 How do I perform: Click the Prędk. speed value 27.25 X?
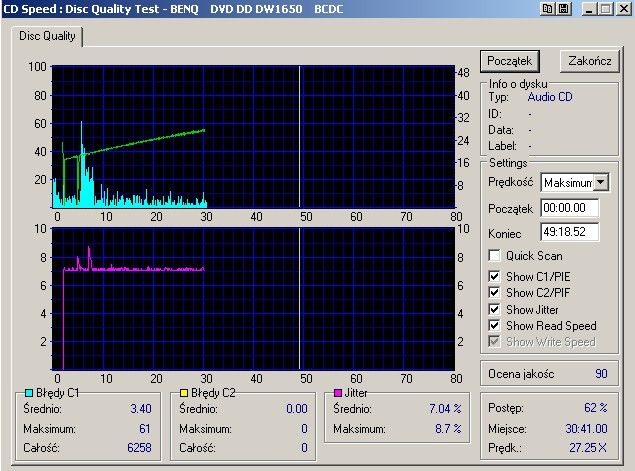588,447
